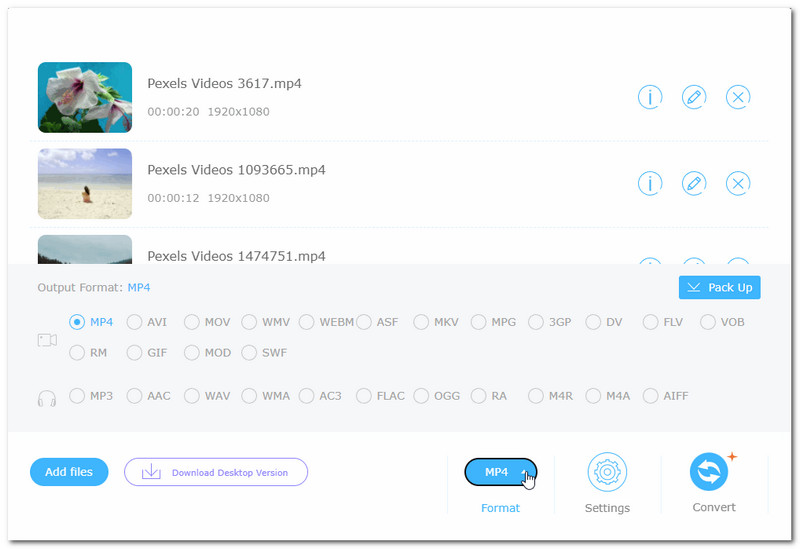Edit the Pexels Videos 3617.mp4 file

693,97
